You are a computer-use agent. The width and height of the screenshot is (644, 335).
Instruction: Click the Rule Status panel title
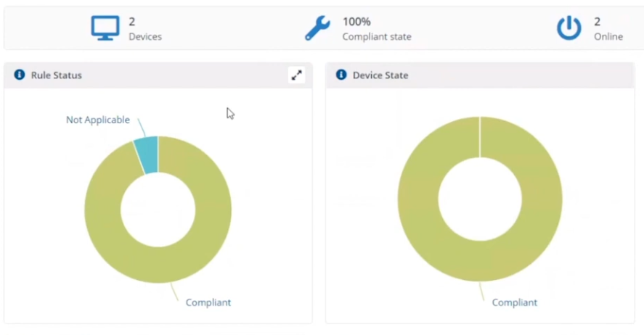[x=57, y=75]
